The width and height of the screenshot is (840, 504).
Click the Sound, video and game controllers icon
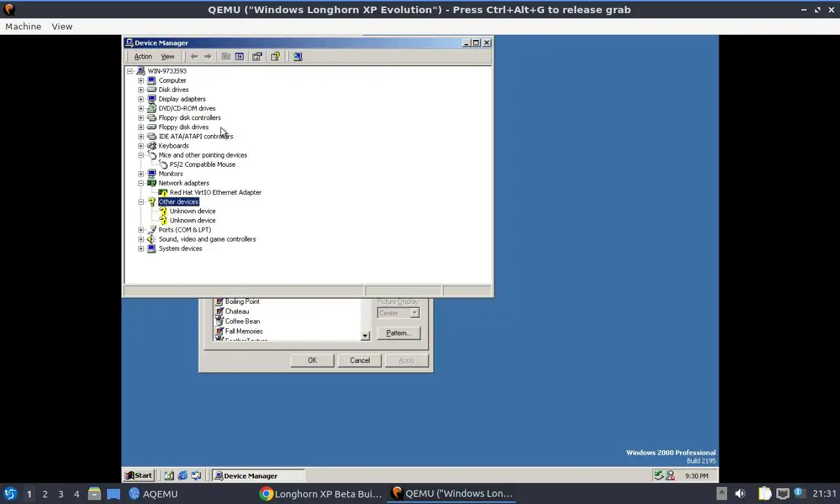pyautogui.click(x=152, y=239)
